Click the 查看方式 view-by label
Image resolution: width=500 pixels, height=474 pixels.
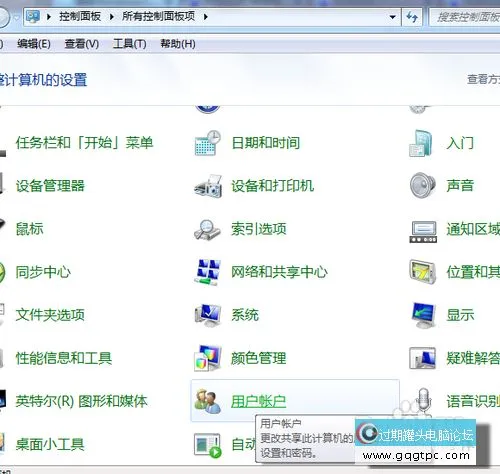click(483, 79)
